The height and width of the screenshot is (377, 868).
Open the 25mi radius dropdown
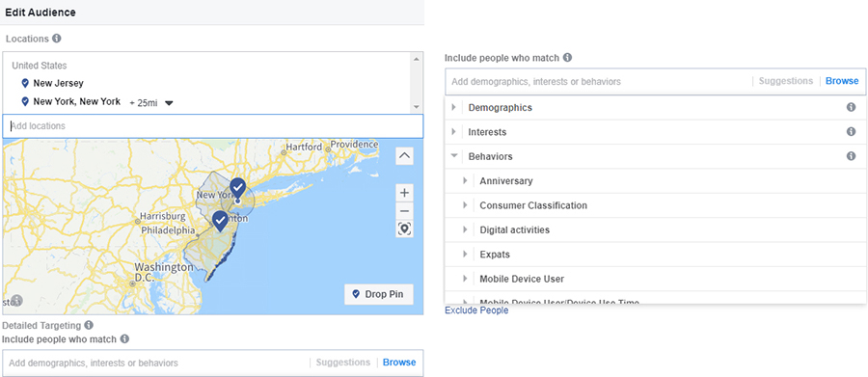[x=169, y=103]
